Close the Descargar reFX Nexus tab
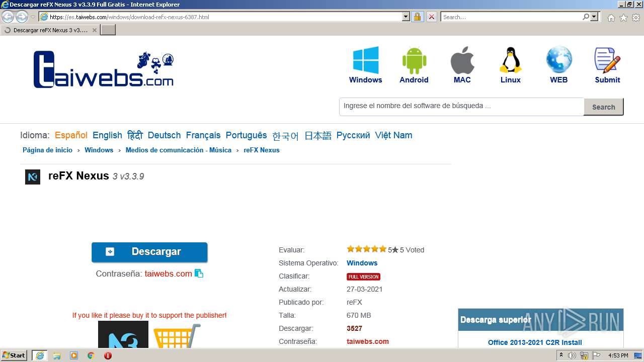The image size is (644, 362). click(95, 30)
